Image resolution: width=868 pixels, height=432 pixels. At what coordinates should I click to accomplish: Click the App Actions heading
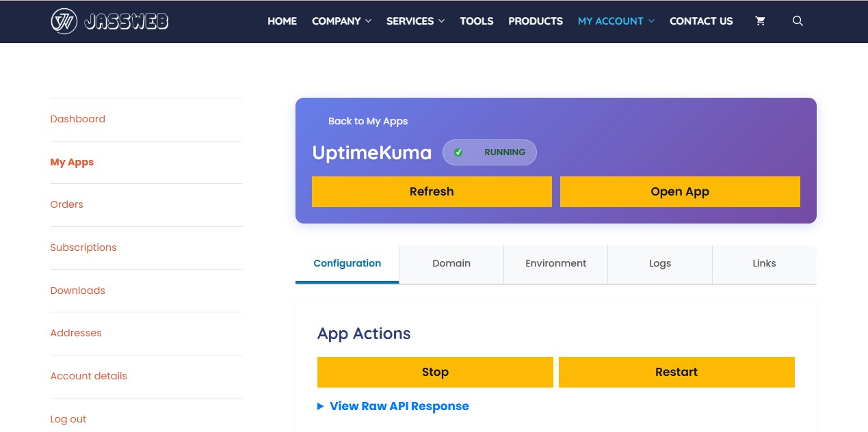coord(364,334)
